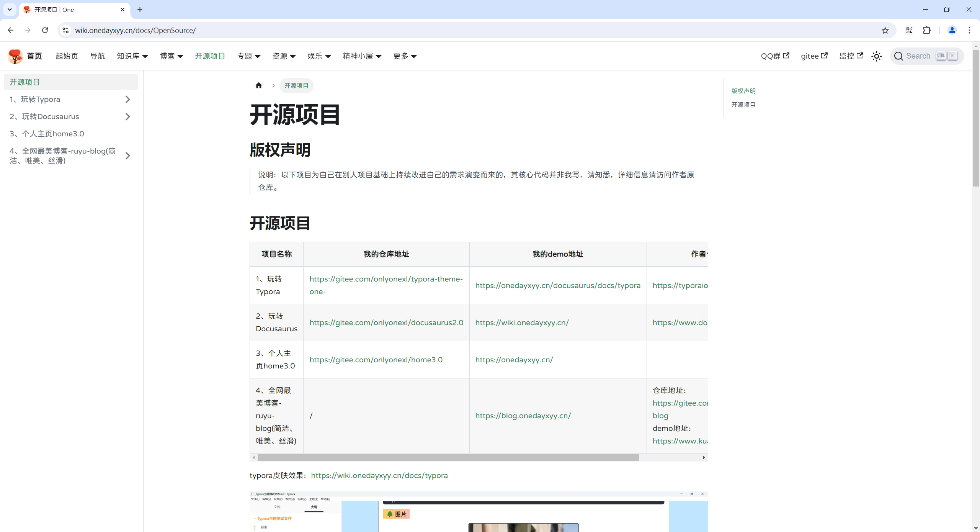The width and height of the screenshot is (980, 532).
Task: Click the Typora screenshot image preview
Action: coord(479,511)
